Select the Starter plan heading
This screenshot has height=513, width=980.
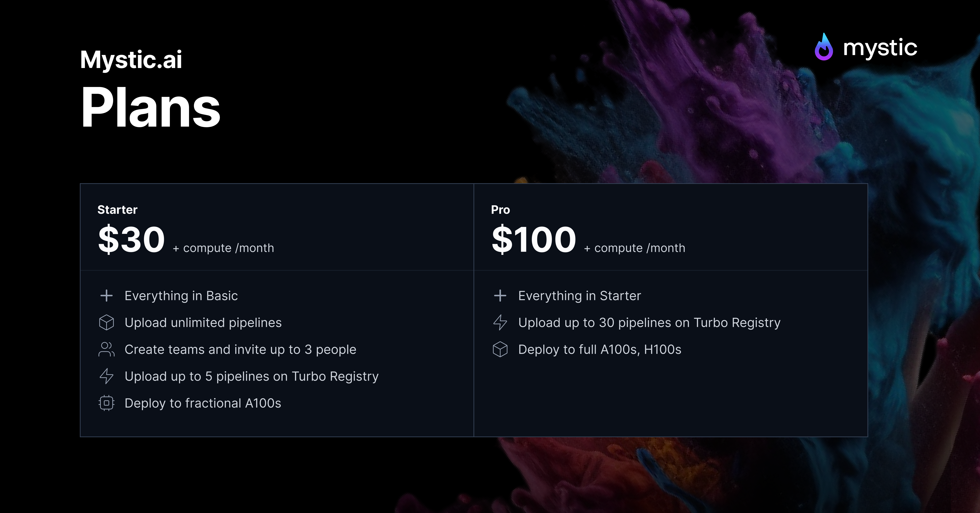point(117,210)
